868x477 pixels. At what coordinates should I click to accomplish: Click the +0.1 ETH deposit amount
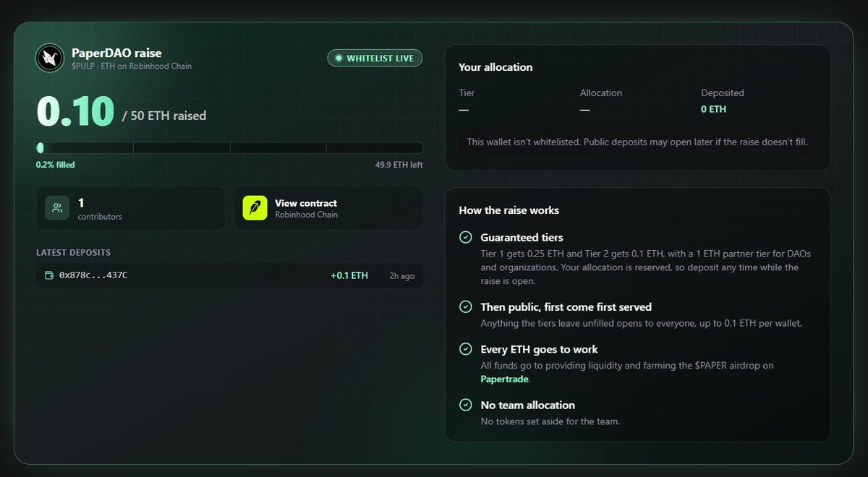(349, 275)
